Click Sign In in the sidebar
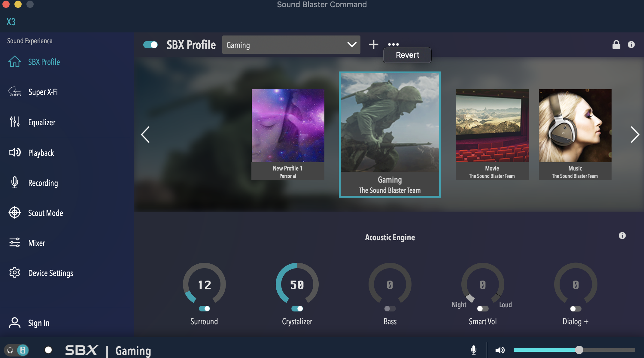 (38, 323)
